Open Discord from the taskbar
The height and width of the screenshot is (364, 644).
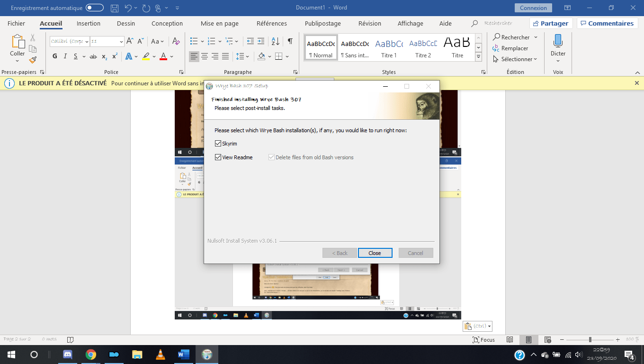pos(67,355)
